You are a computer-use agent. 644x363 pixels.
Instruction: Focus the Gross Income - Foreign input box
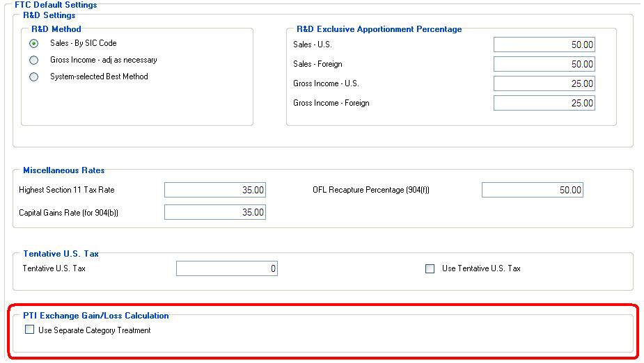point(544,103)
